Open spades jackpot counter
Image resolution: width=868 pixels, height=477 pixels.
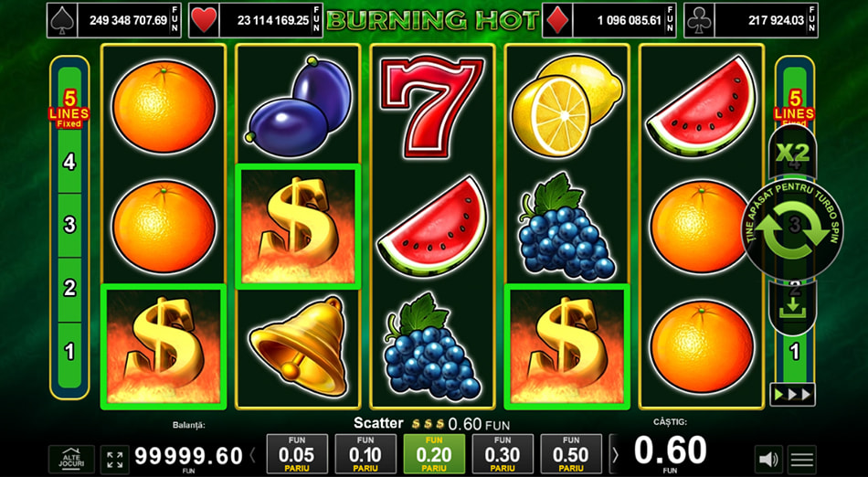113,20
